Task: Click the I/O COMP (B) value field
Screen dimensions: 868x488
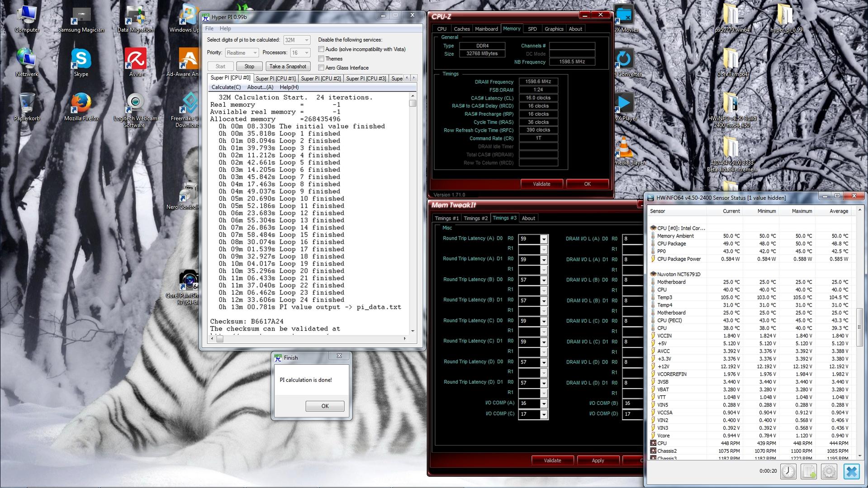Action: coord(633,403)
